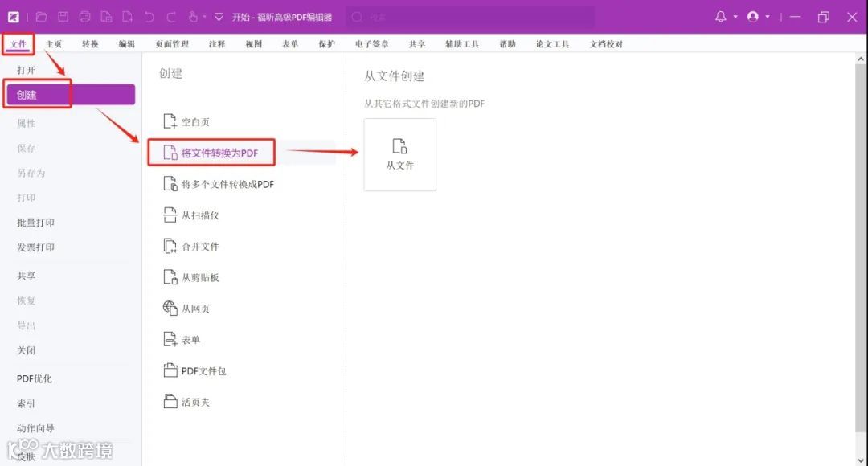Screen dimensions: 868x466
Task: Switch to the 表单 tab
Action: click(x=290, y=43)
